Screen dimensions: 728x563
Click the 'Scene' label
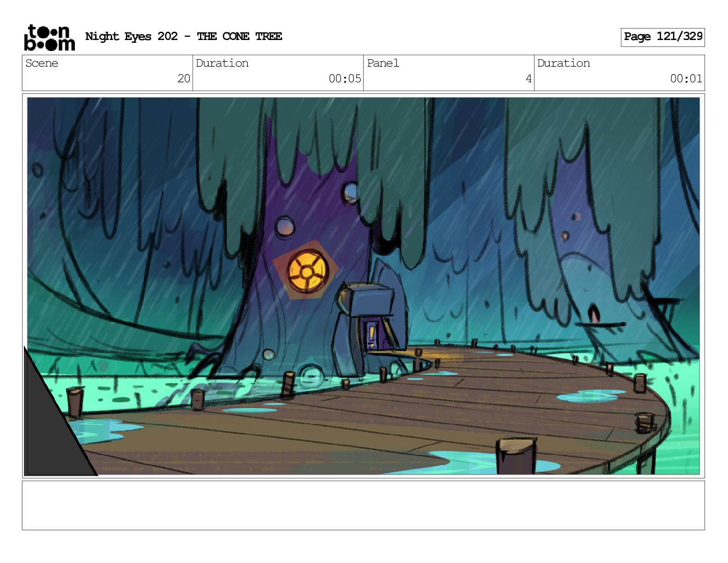click(x=42, y=63)
